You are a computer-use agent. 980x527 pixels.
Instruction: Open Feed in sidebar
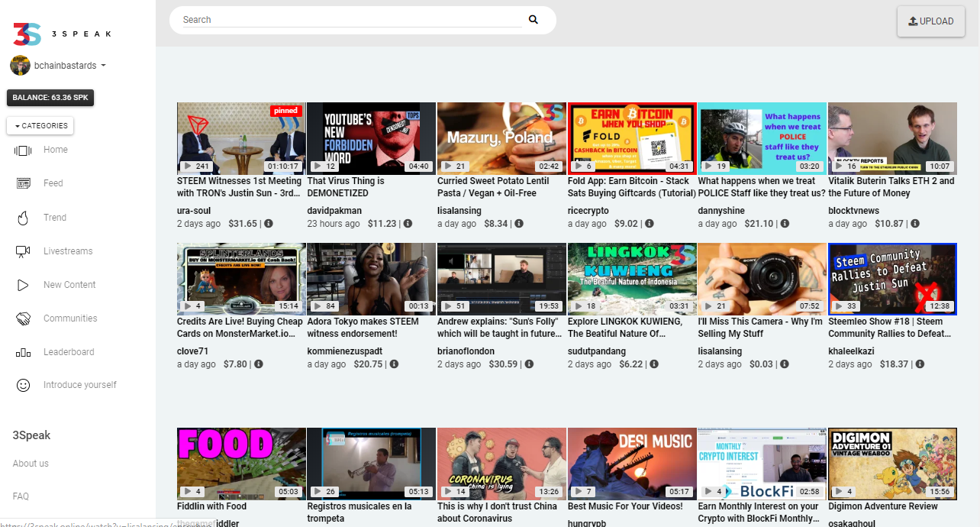click(x=53, y=183)
